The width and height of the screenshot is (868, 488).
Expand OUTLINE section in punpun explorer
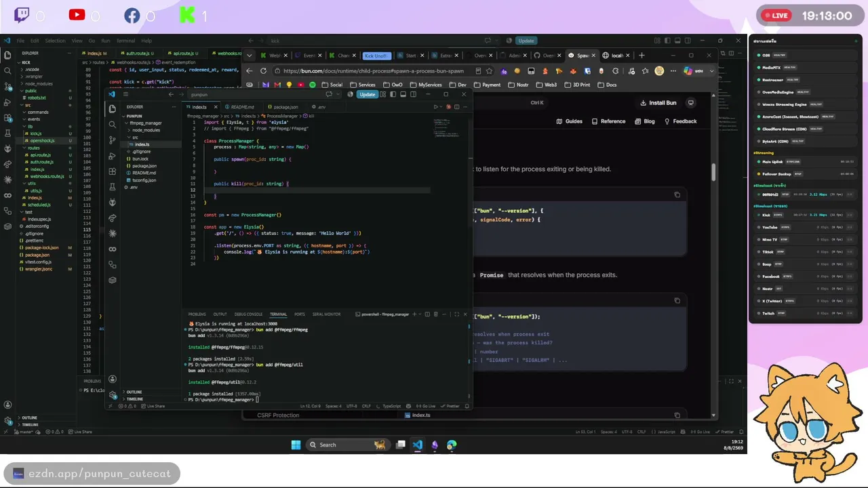(x=134, y=392)
